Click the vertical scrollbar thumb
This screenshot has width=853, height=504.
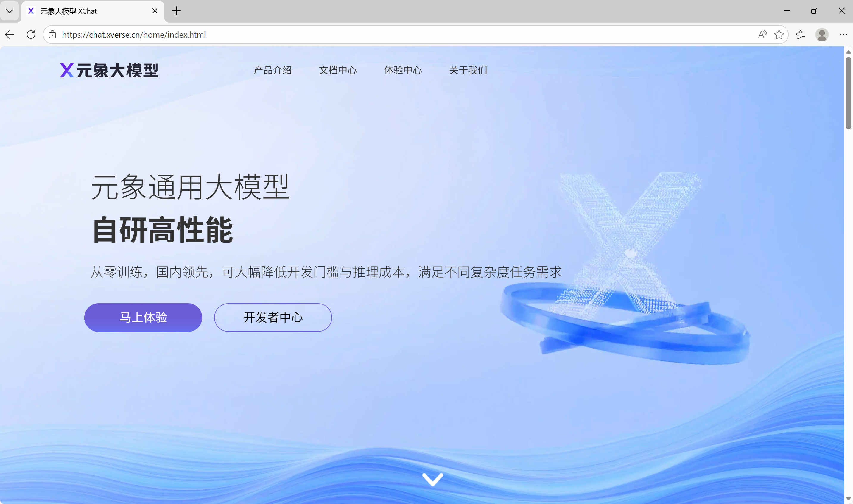coord(848,94)
